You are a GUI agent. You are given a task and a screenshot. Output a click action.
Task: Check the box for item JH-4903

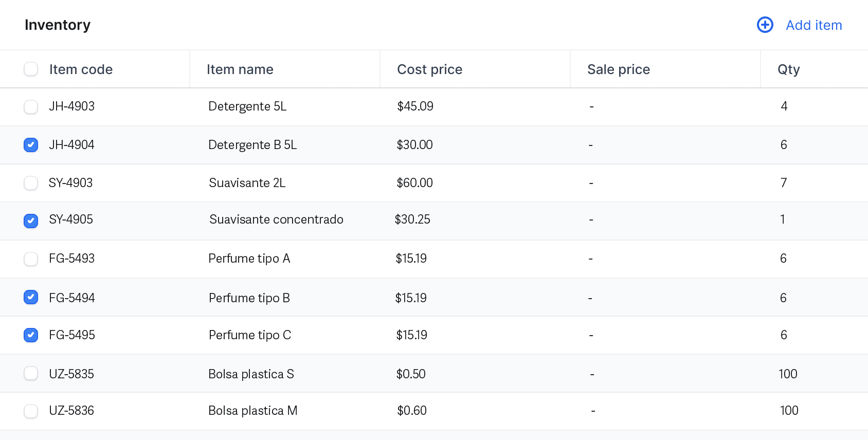(x=31, y=106)
